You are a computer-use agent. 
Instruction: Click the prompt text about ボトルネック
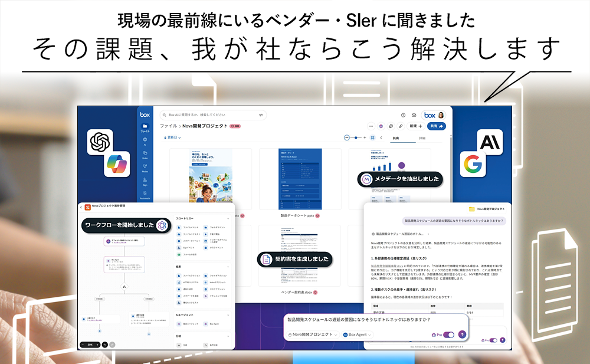tap(358, 320)
